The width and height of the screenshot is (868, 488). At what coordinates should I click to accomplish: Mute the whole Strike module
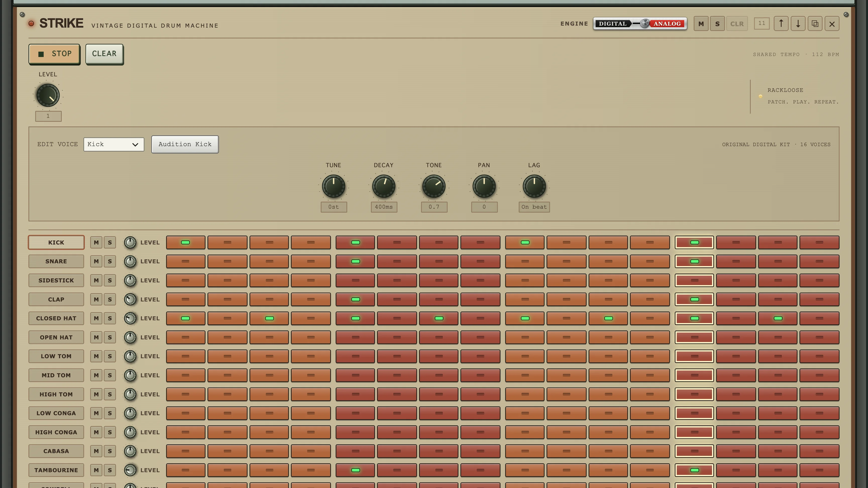click(x=701, y=24)
